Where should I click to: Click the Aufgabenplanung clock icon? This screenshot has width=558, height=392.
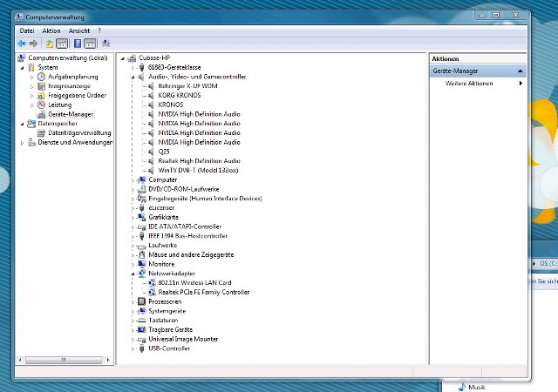pos(41,77)
